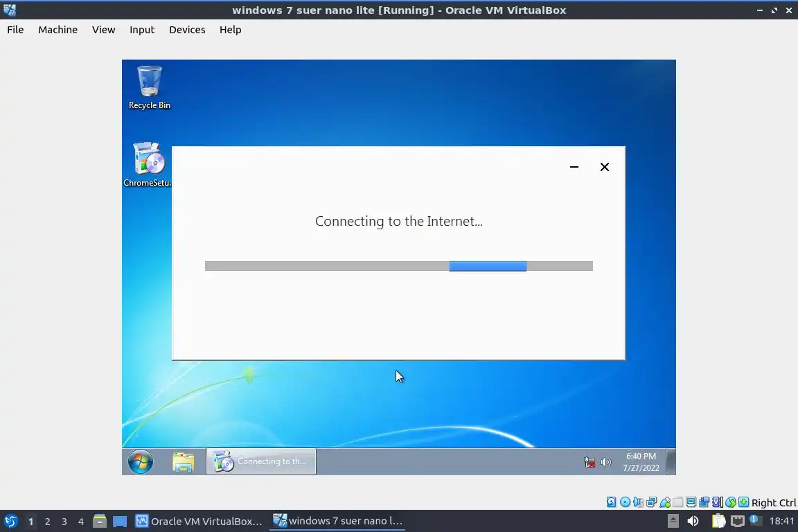Click the VirtualBox display status icon
Screen dimensions: 798x532
coord(691,502)
